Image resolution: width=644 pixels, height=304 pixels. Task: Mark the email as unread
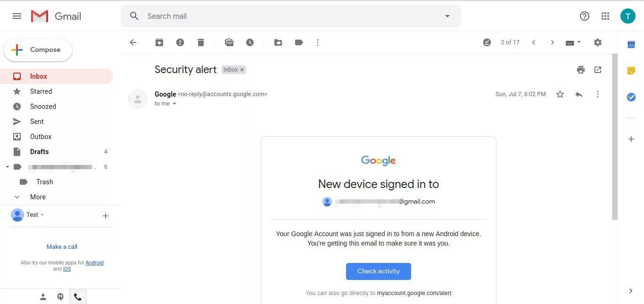tap(229, 42)
